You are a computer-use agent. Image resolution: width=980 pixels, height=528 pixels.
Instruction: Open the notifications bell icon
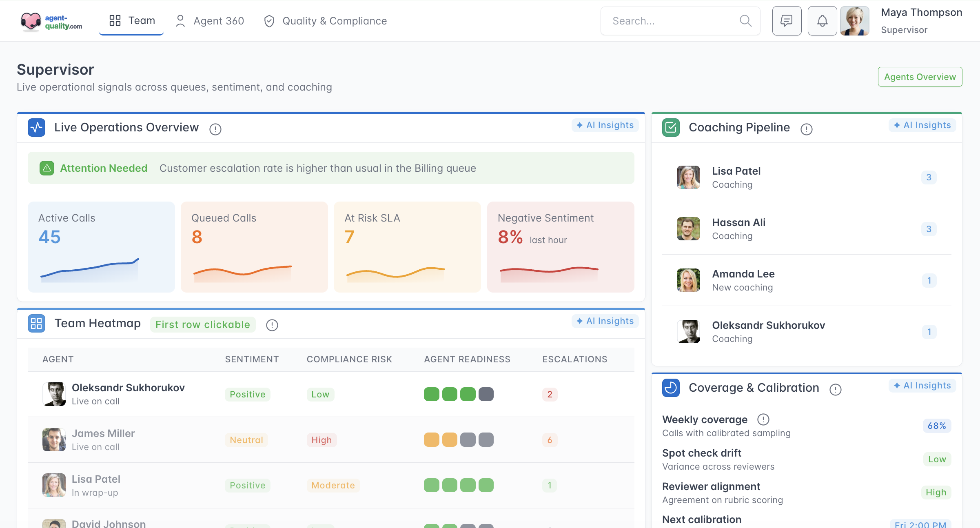(x=822, y=21)
